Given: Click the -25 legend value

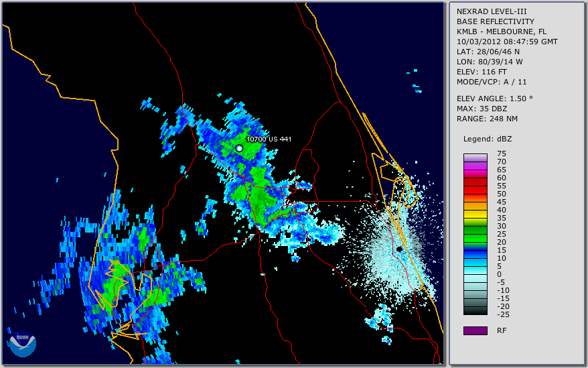Looking at the screenshot, I should 503,314.
